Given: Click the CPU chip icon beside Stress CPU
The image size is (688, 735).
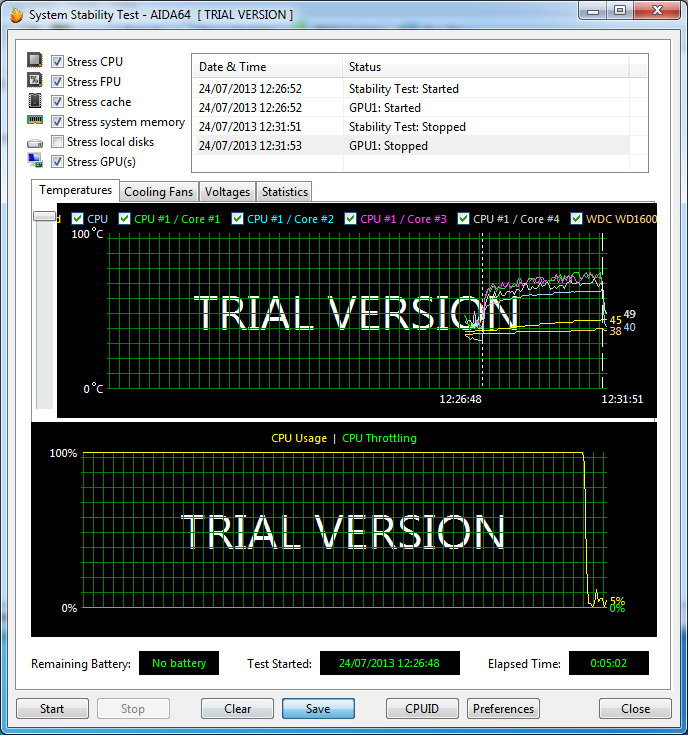Looking at the screenshot, I should (x=35, y=61).
